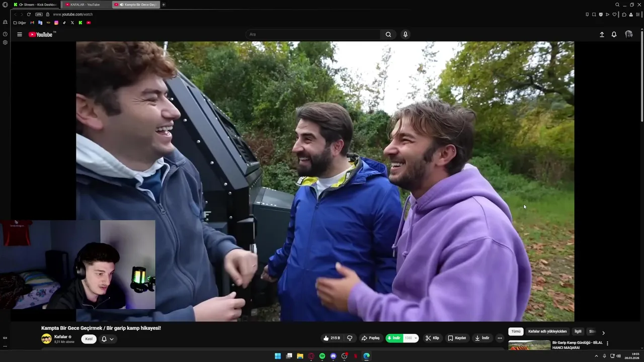
Task: Select the Tümü filter chip
Action: tap(516, 331)
